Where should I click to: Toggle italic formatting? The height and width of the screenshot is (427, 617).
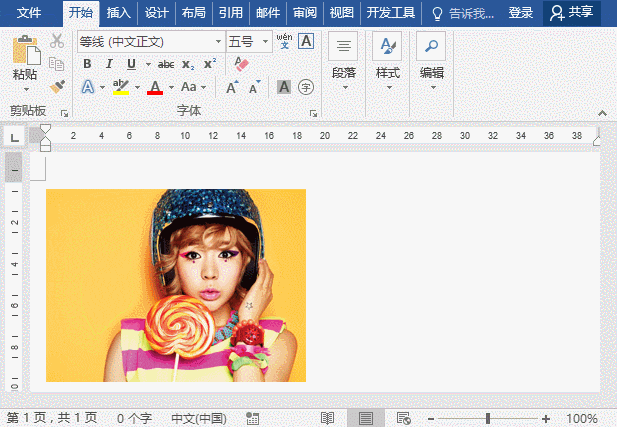[x=109, y=64]
